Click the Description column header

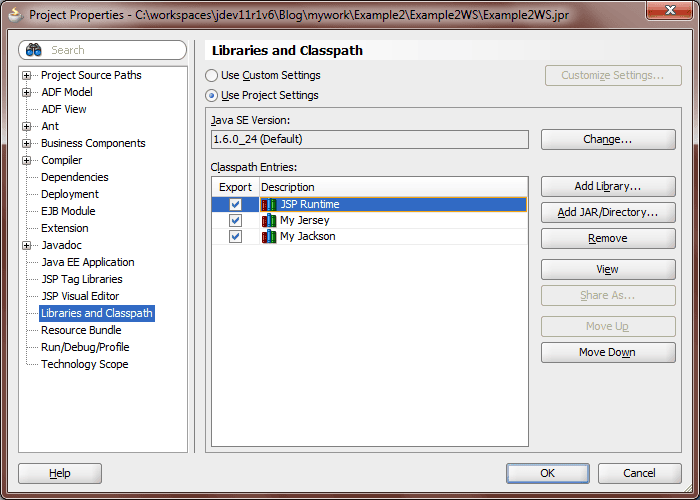point(393,187)
